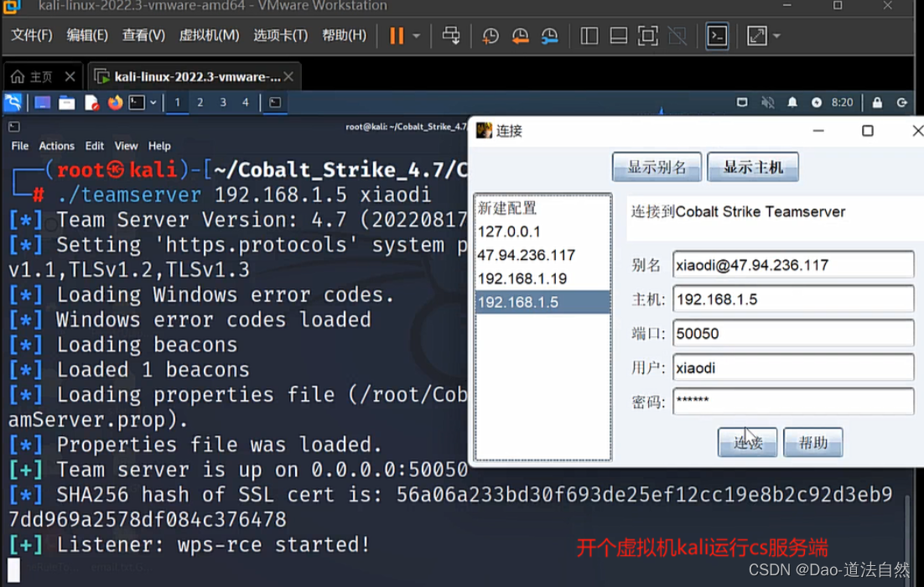Select the 192.168.1.5 profile
The width and height of the screenshot is (924, 587).
coord(542,302)
